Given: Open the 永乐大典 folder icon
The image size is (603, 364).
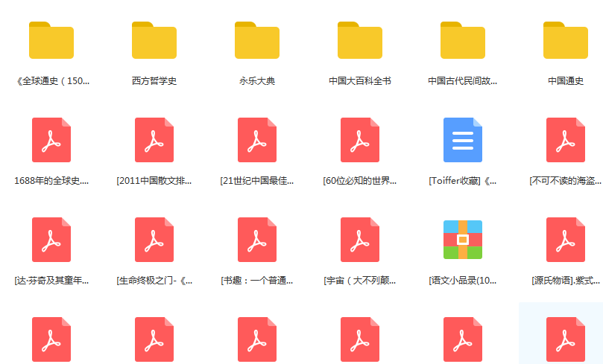Looking at the screenshot, I should coord(257,40).
